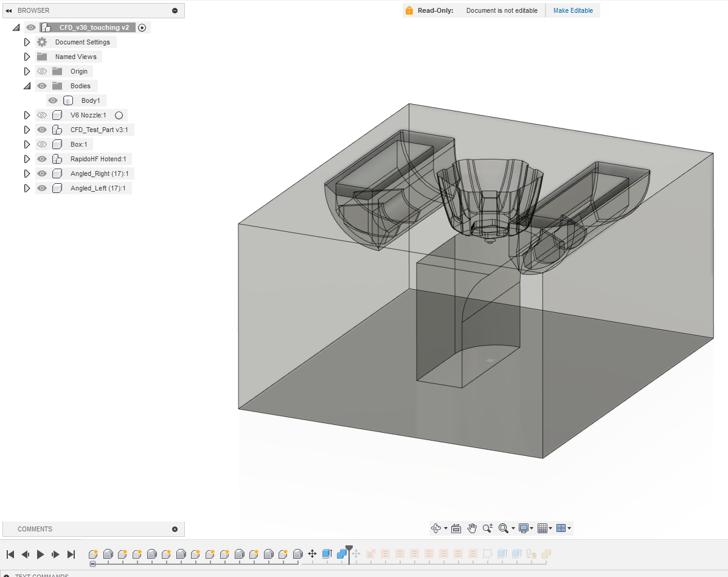The width and height of the screenshot is (728, 577).
Task: Click the first component feature in timeline
Action: click(93, 554)
